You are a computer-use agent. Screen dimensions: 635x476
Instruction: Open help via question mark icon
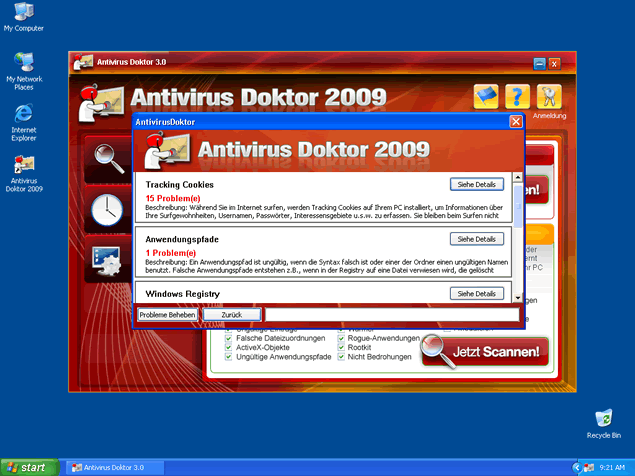click(516, 96)
